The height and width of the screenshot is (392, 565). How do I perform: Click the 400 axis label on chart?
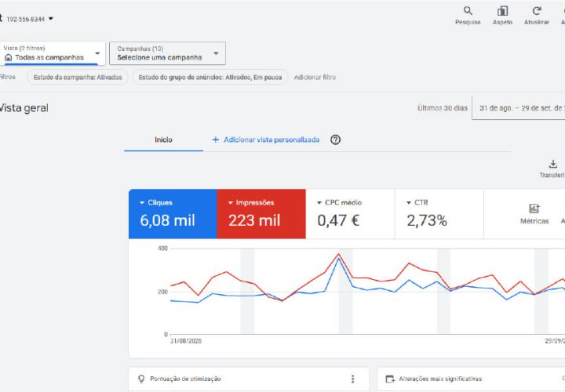[163, 249]
